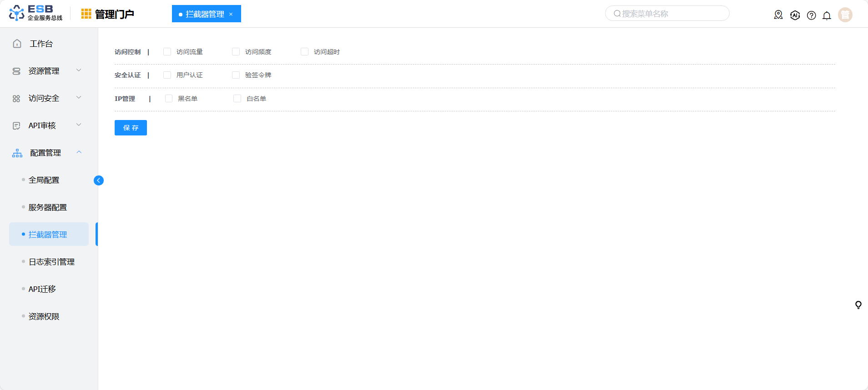Image resolution: width=868 pixels, height=390 pixels.
Task: Click the 搜索菜单名称 search field
Action: point(667,14)
